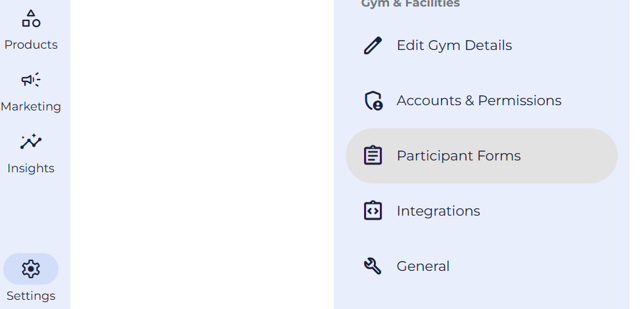Click the Products shapes icon
The image size is (644, 309).
coord(31,18)
